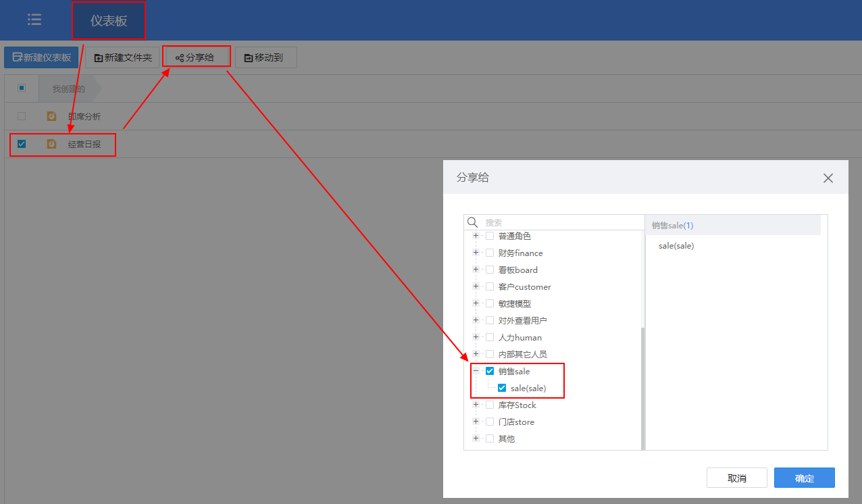Toggle the select-all checkbox in header row
Image resolution: width=862 pixels, height=504 pixels.
coord(22,88)
